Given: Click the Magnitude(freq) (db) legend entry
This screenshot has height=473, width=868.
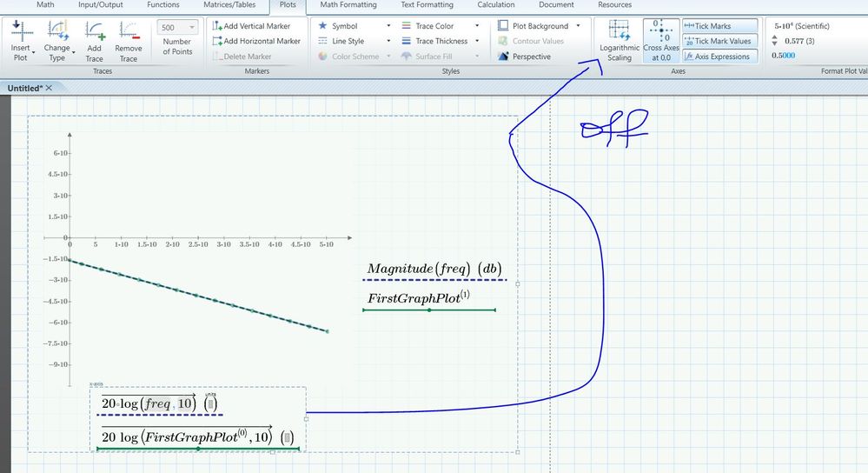Looking at the screenshot, I should pyautogui.click(x=434, y=270).
